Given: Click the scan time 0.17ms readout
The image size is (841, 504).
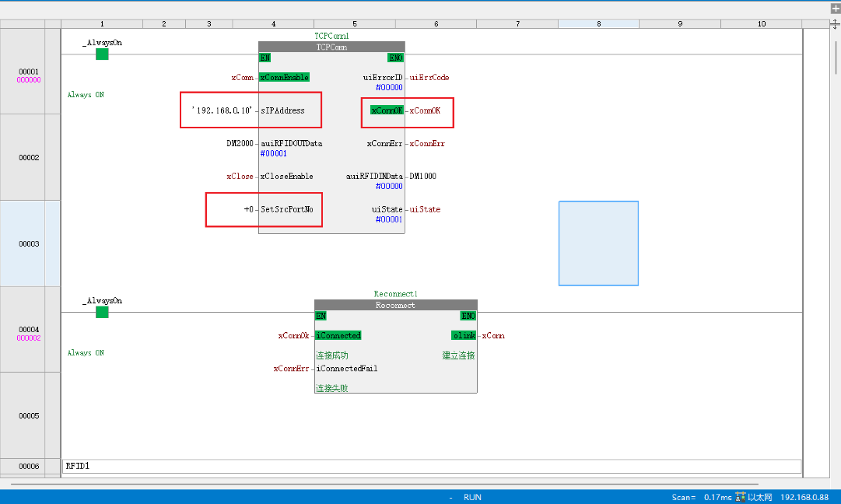Looking at the screenshot, I should point(717,497).
